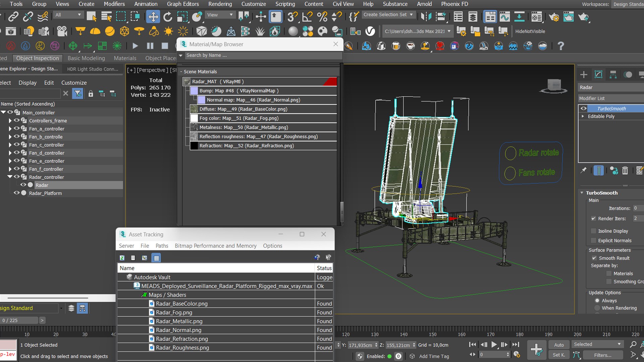The height and width of the screenshot is (362, 644).
Task: Toggle Angle Snap icon in toolbar
Action: (x=307, y=16)
